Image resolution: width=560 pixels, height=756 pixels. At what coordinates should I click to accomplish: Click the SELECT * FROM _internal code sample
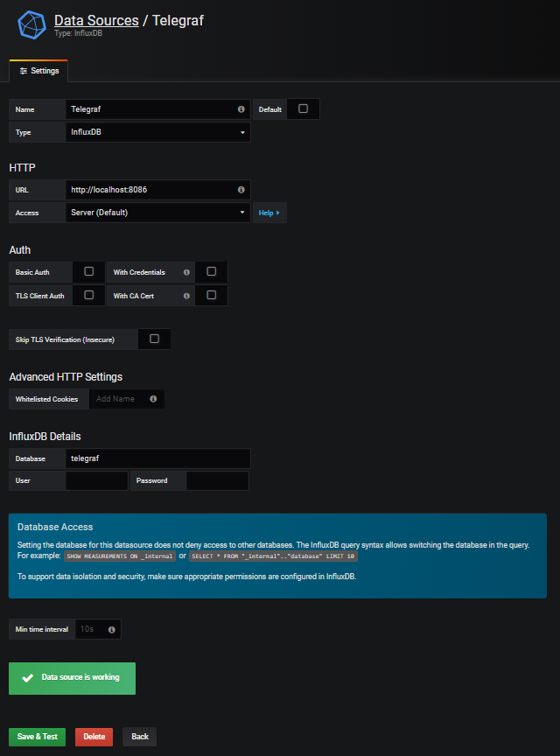(273, 556)
